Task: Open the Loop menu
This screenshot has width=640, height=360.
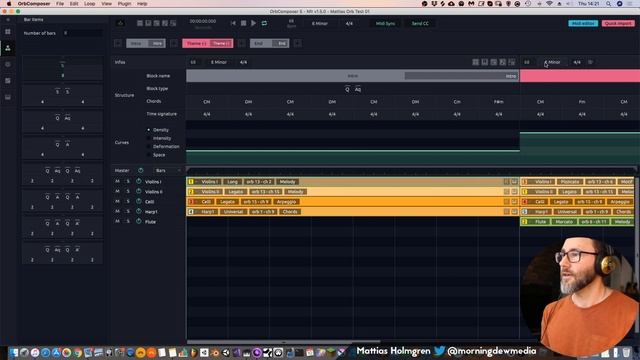Action: [x=89, y=4]
